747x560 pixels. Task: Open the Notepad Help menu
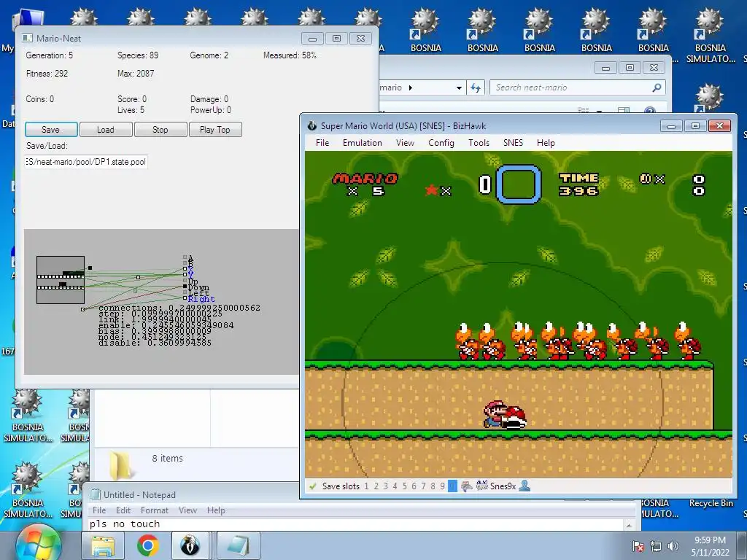click(216, 510)
